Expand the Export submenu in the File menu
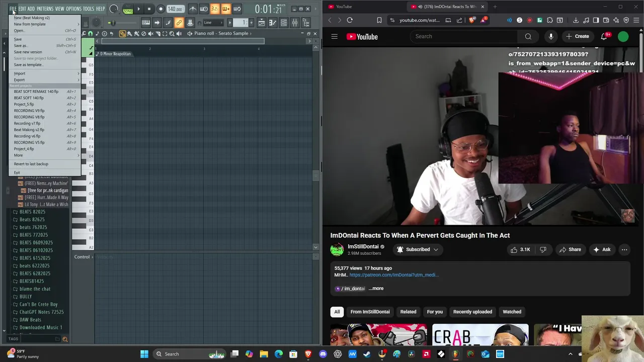644x362 pixels. [x=45, y=80]
